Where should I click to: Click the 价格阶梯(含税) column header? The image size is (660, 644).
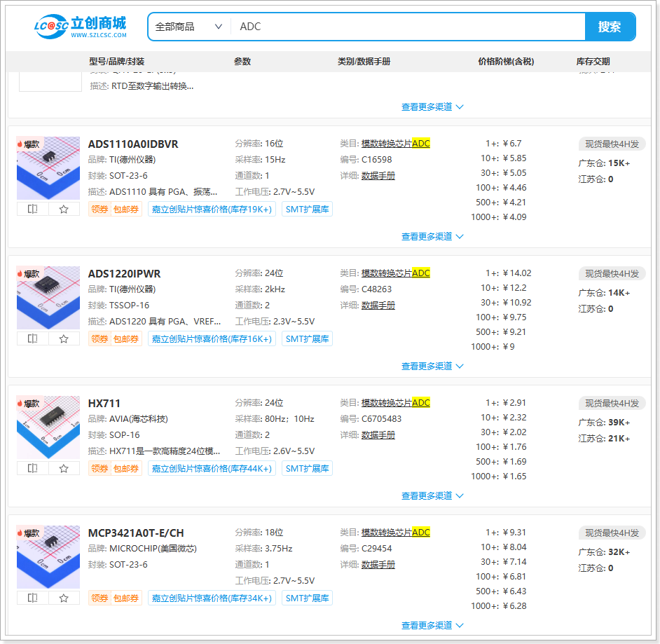click(x=506, y=62)
